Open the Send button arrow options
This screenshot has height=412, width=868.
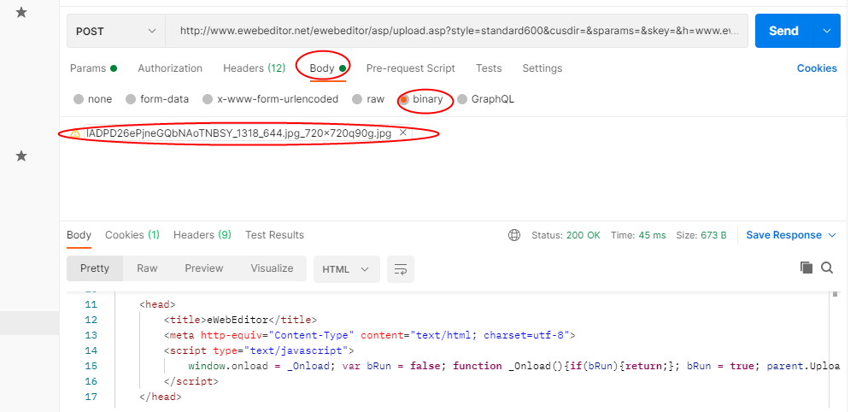[827, 31]
